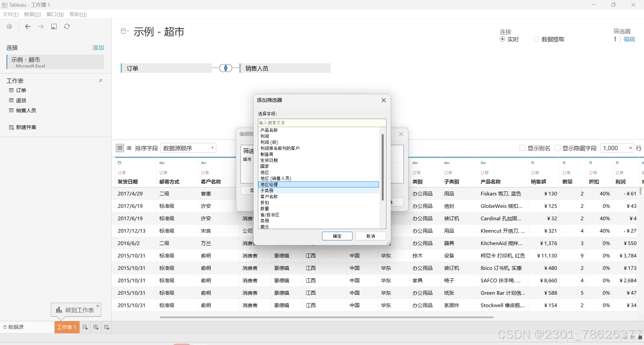
Task: Click the back navigation arrow in toolbar
Action: pos(28,26)
